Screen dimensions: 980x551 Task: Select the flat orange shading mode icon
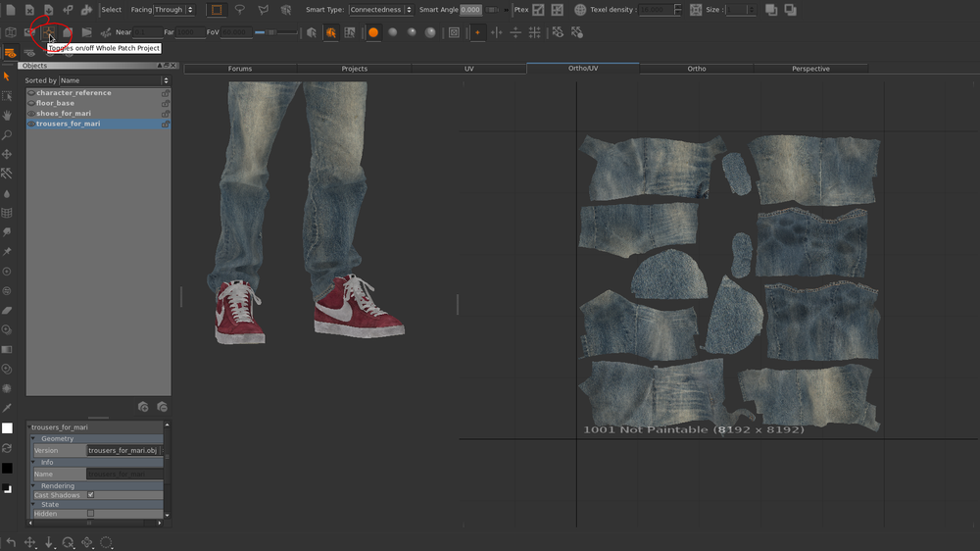(x=373, y=32)
